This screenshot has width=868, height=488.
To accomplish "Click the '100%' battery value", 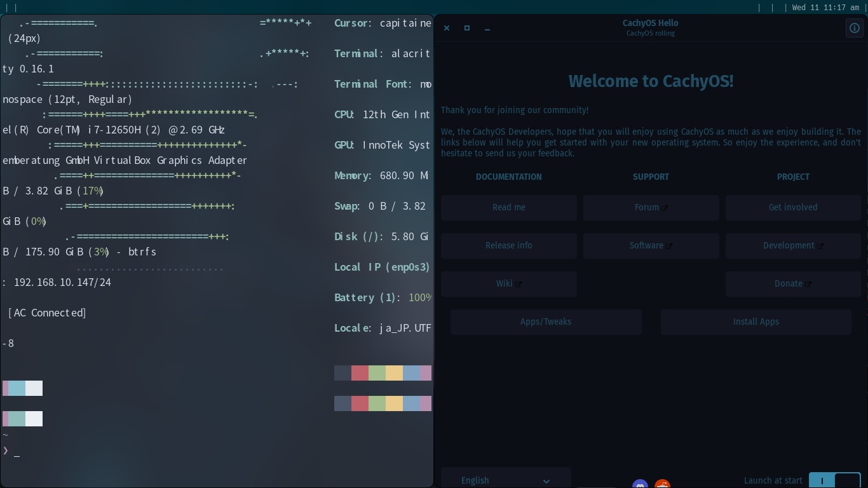I will [x=420, y=298].
